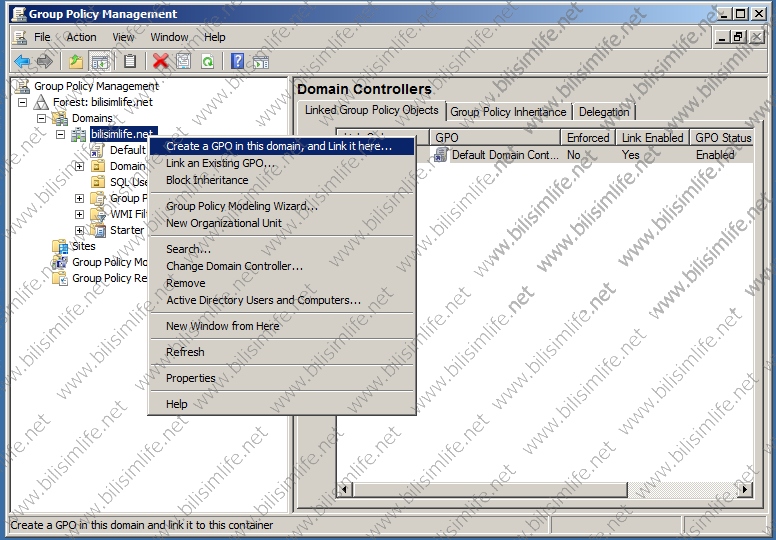
Task: Click the Sites icon in the tree
Action: 60,246
